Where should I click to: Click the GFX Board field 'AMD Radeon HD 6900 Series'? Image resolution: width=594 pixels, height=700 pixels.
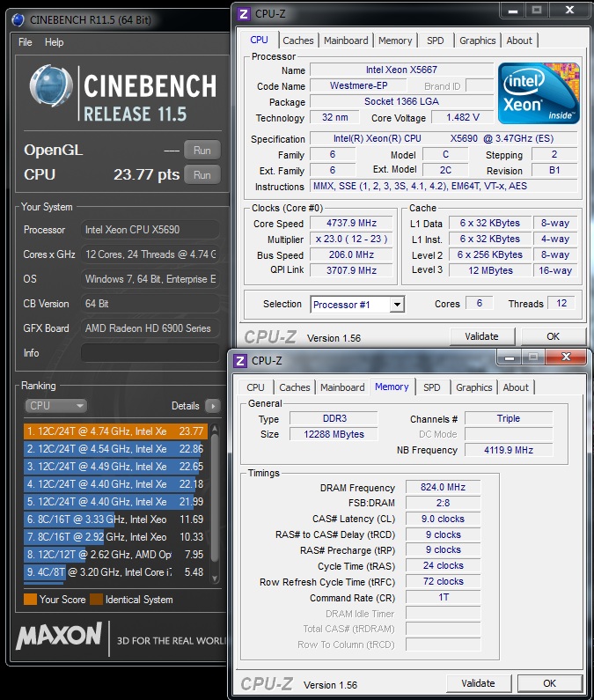click(x=150, y=328)
